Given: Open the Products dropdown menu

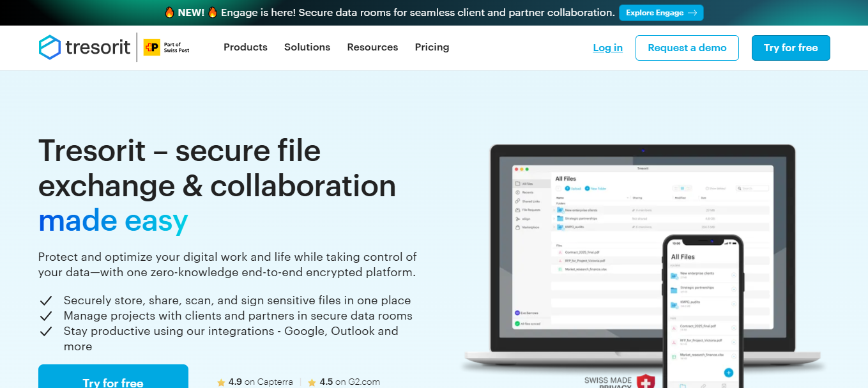Looking at the screenshot, I should 245,47.
